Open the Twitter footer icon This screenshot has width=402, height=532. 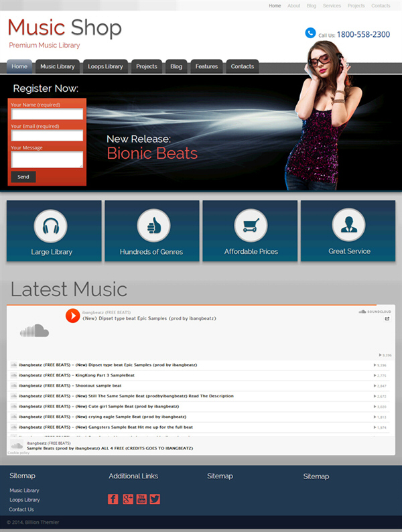pyautogui.click(x=155, y=499)
